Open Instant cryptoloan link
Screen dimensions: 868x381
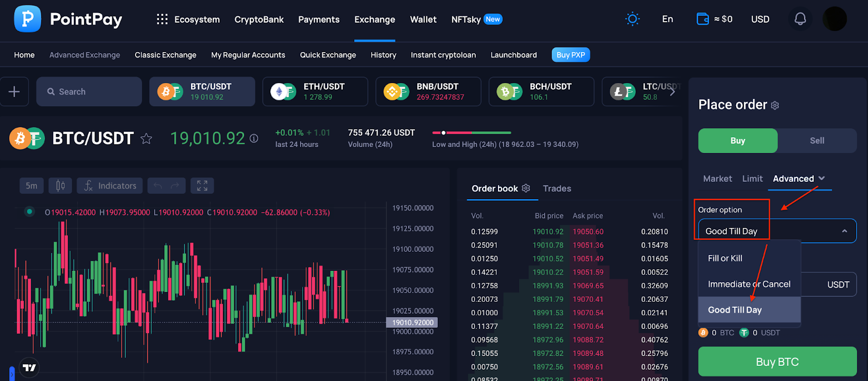pos(443,55)
